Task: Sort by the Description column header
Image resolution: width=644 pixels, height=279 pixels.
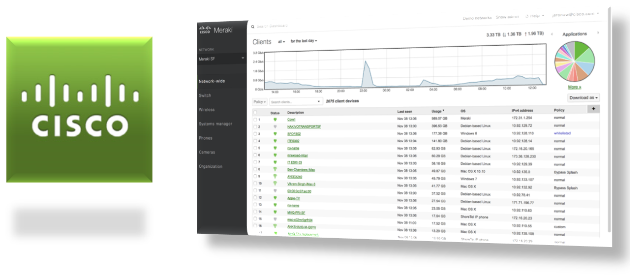Action: coord(296,113)
